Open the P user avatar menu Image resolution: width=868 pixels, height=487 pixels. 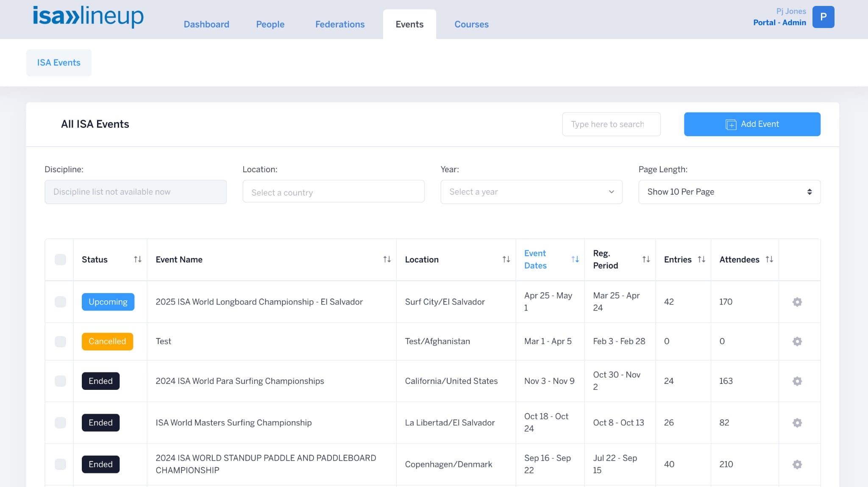823,17
